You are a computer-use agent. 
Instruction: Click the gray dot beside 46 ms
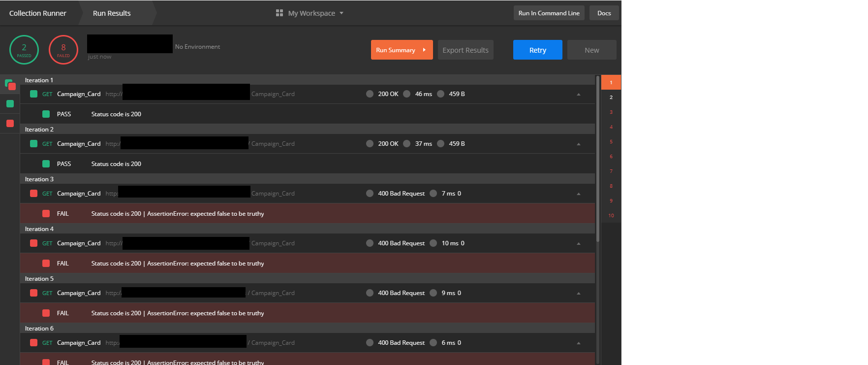406,94
